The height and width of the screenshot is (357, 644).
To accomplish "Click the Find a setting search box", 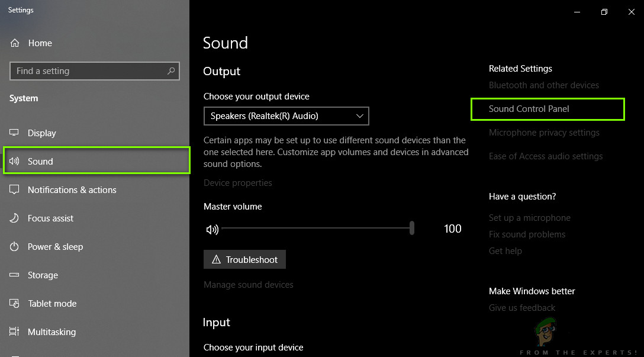I will 89,71.
